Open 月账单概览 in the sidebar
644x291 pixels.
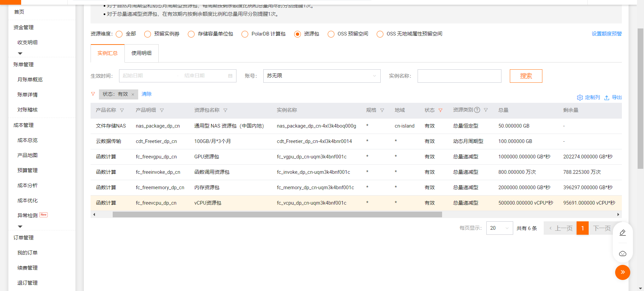click(x=30, y=79)
